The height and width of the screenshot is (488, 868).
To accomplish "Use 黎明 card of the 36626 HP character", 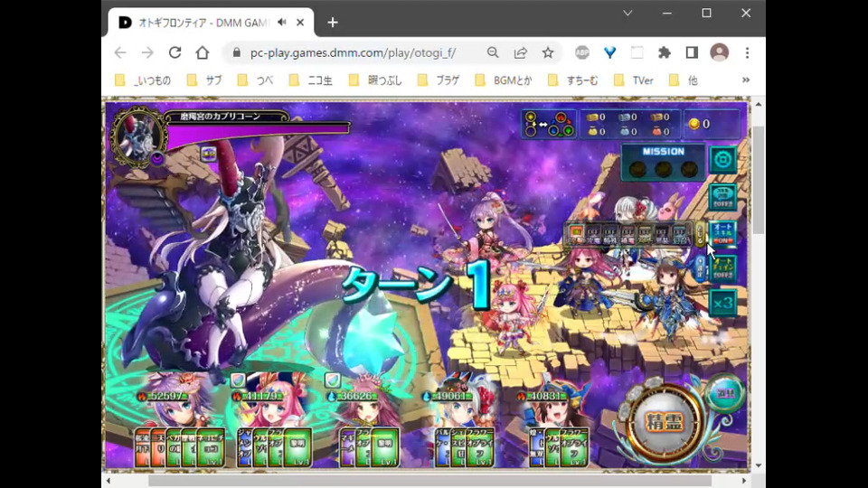I will (x=385, y=447).
